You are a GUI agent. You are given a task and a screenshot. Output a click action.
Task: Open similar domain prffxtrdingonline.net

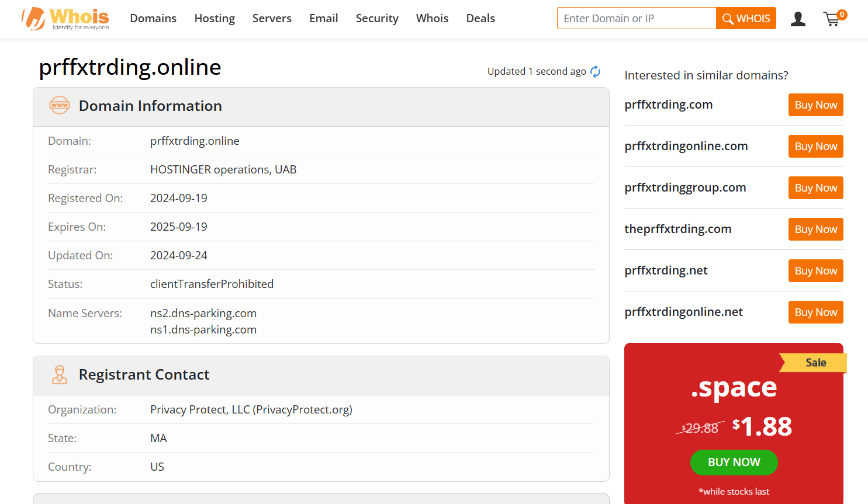coord(683,312)
